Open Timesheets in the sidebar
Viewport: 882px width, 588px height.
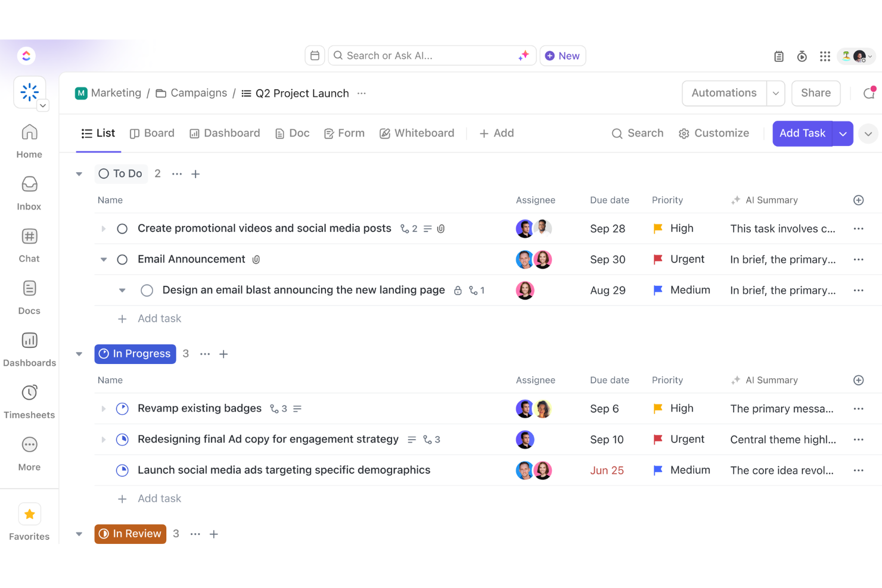point(29,400)
